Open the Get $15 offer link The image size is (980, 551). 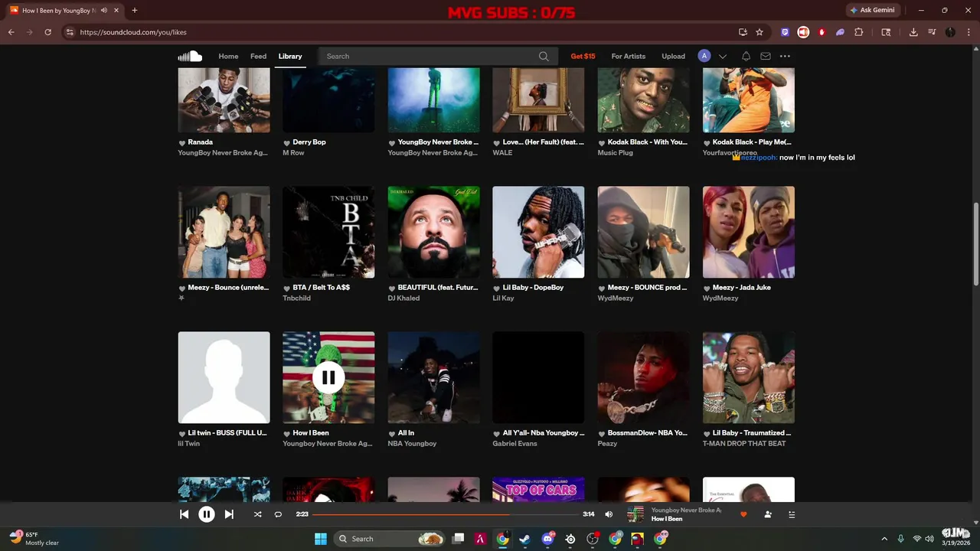click(583, 56)
